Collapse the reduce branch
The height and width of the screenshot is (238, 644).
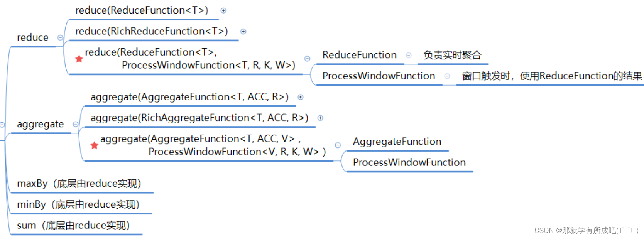pos(60,38)
